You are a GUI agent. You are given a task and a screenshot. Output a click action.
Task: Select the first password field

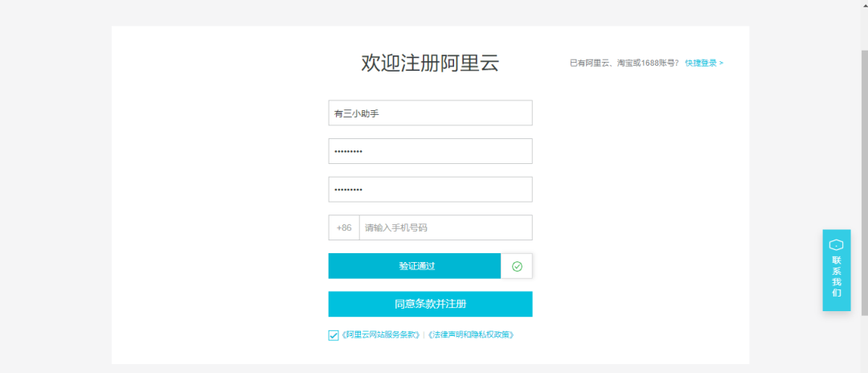tap(430, 151)
